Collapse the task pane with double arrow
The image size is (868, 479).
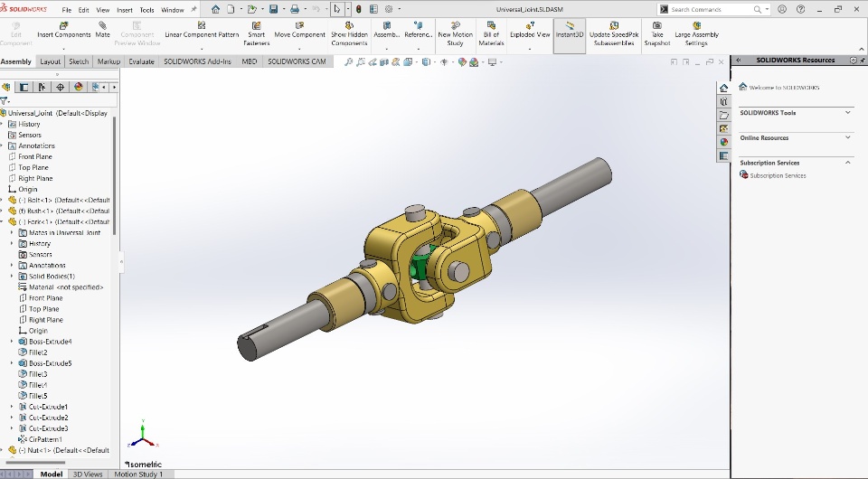738,61
